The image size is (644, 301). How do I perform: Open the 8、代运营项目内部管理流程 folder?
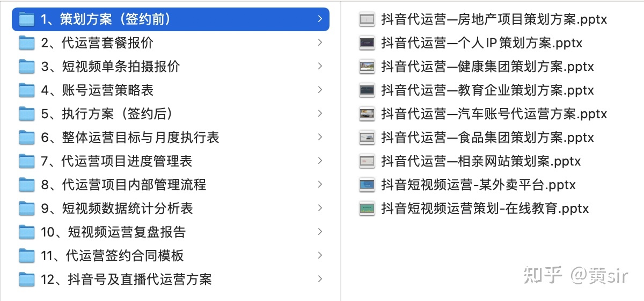point(123,185)
